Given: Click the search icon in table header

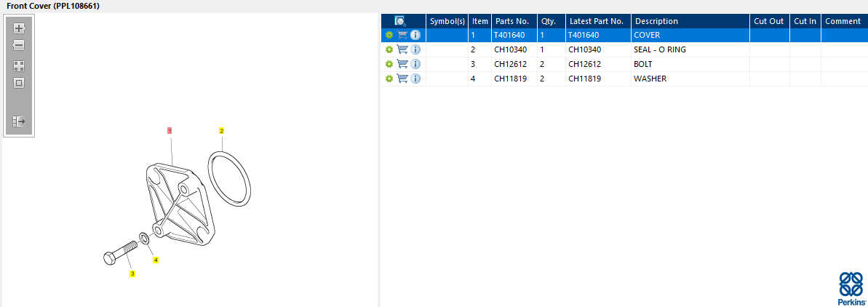Looking at the screenshot, I should [400, 21].
